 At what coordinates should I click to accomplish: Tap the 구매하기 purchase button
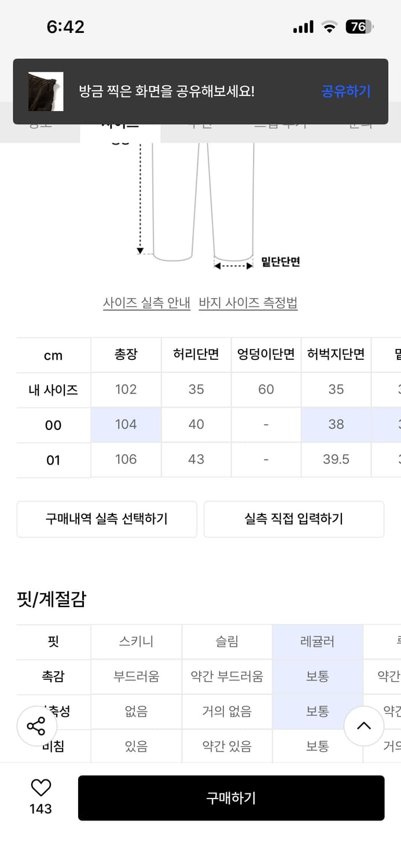click(x=231, y=797)
